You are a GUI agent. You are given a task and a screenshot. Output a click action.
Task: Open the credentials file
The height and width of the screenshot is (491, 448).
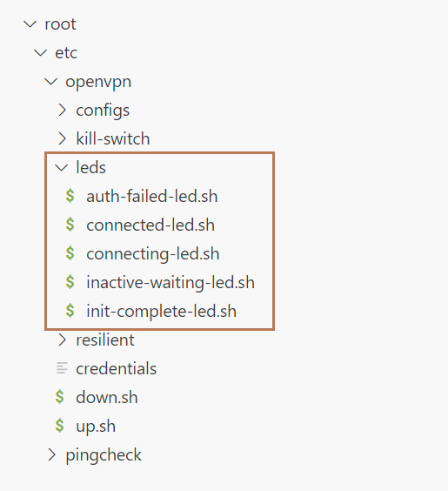[116, 368]
